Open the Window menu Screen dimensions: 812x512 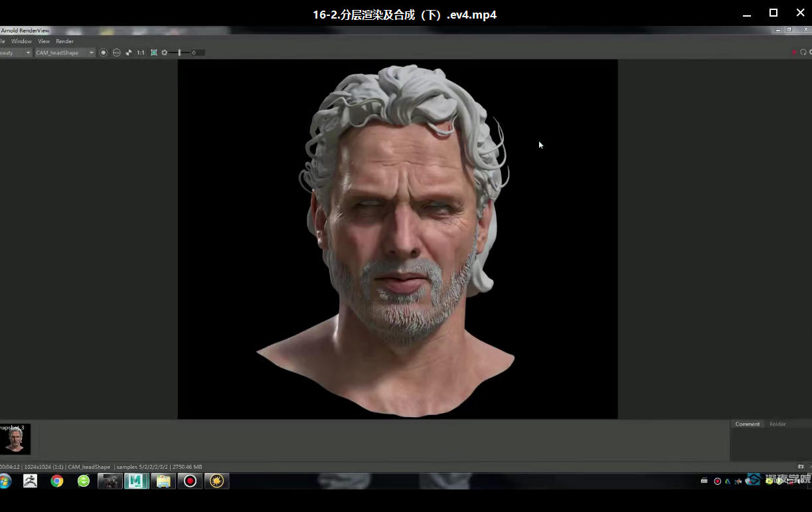click(21, 41)
